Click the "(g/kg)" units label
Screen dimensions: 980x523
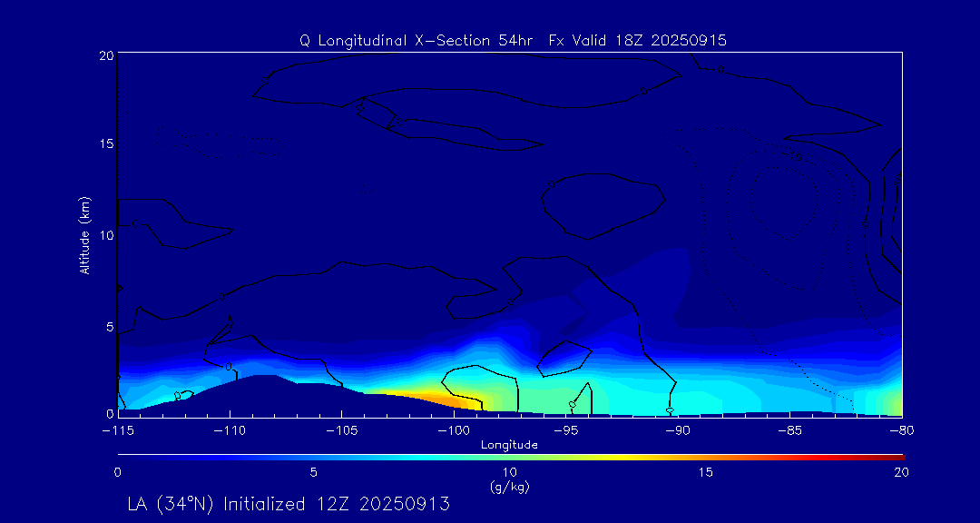[x=509, y=487]
